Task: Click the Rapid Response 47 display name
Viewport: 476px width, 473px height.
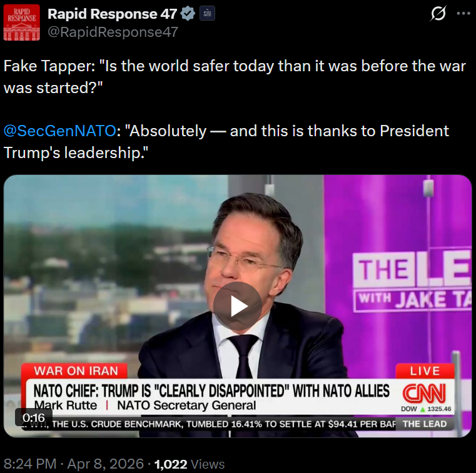Action: (112, 14)
